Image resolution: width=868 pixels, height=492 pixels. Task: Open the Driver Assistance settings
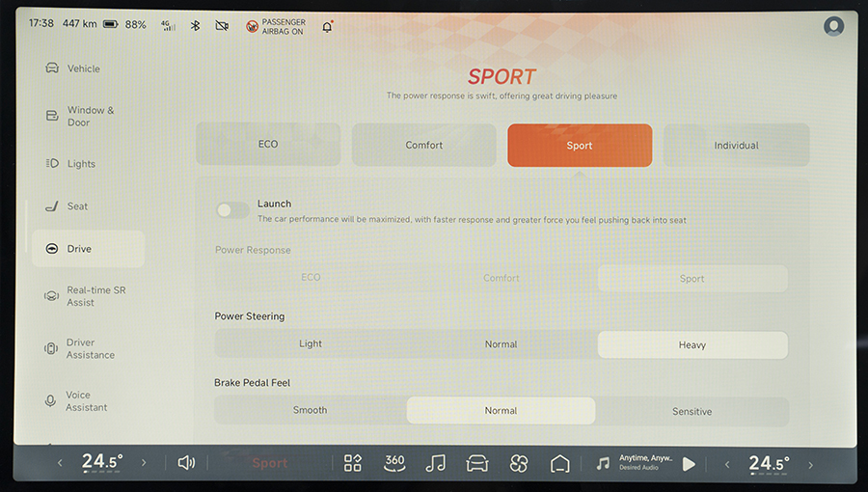(89, 348)
